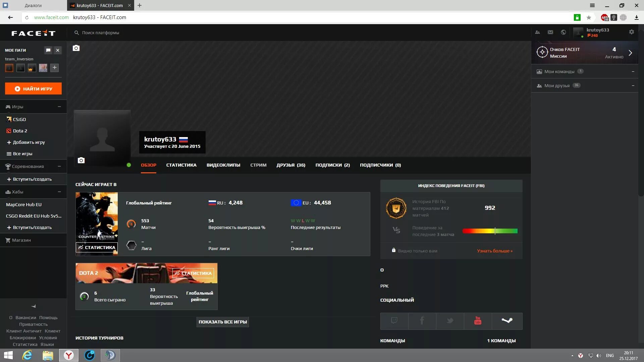This screenshot has width=644, height=362.
Task: Click the Facebook social icon
Action: [x=422, y=321]
